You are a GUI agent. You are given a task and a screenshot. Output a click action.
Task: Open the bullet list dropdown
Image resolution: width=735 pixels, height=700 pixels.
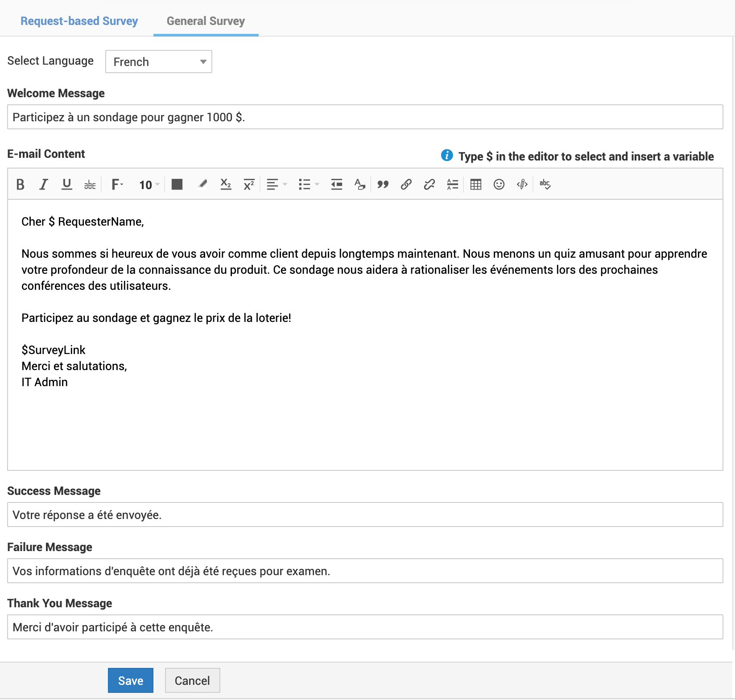coord(309,184)
